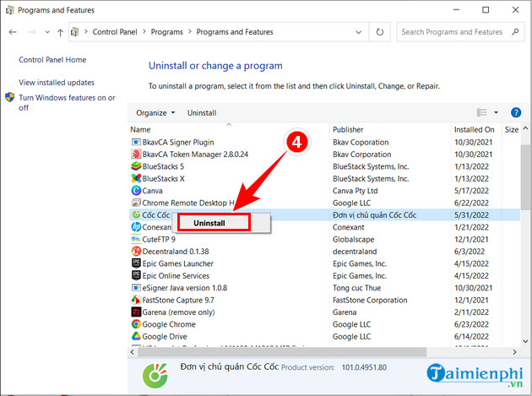The width and height of the screenshot is (532, 396).
Task: Navigate to Control Panel breadcrumb
Action: pyautogui.click(x=115, y=32)
